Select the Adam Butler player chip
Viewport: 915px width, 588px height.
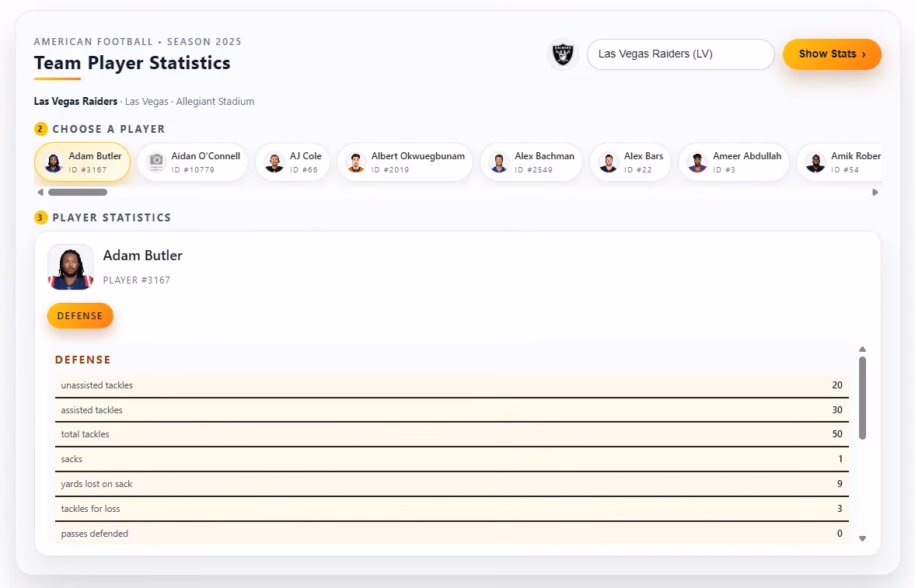tap(82, 162)
